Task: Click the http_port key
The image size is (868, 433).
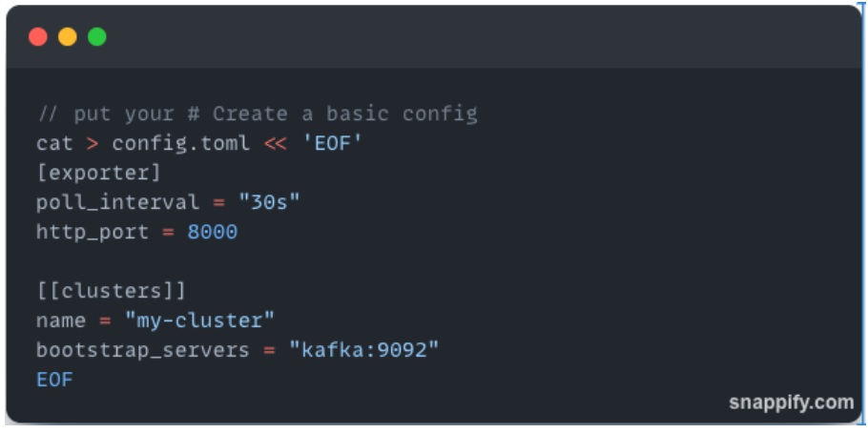Action: coord(93,232)
